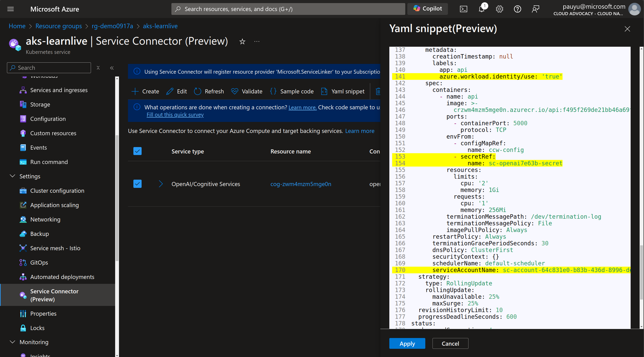This screenshot has width=644, height=357.
Task: Click the sidebar vertical scrollbar
Action: coord(117,198)
